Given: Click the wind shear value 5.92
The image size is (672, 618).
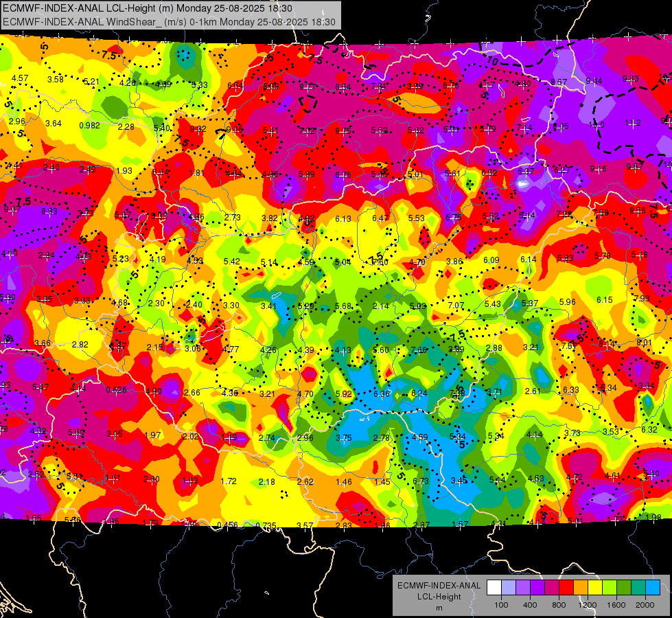Looking at the screenshot, I should (344, 393).
